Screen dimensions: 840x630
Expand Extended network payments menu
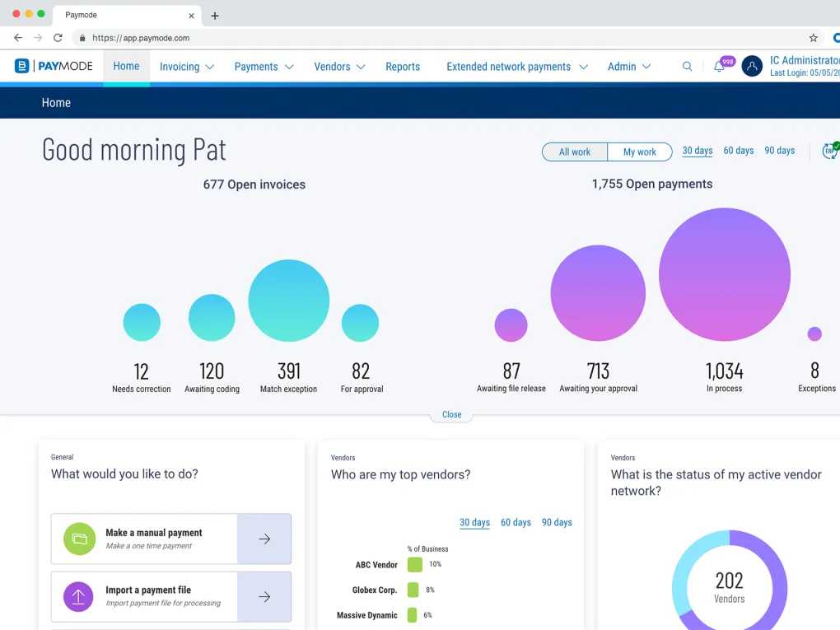[x=516, y=67]
